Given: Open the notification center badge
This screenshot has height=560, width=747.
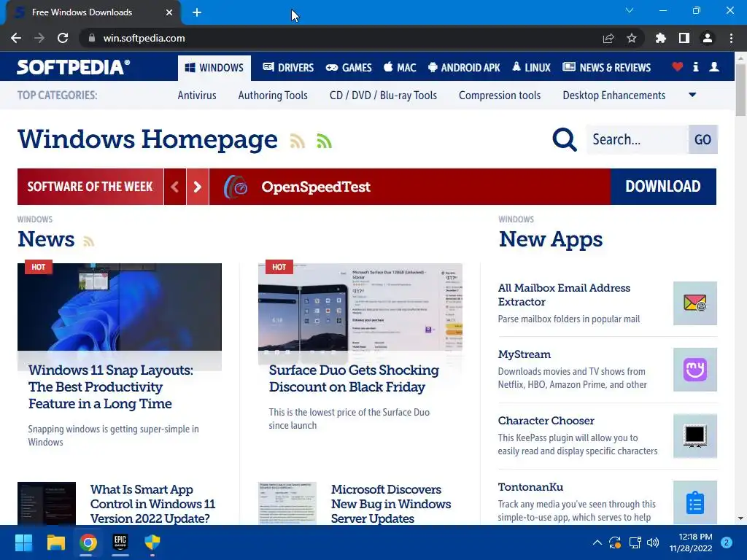Looking at the screenshot, I should tap(726, 542).
